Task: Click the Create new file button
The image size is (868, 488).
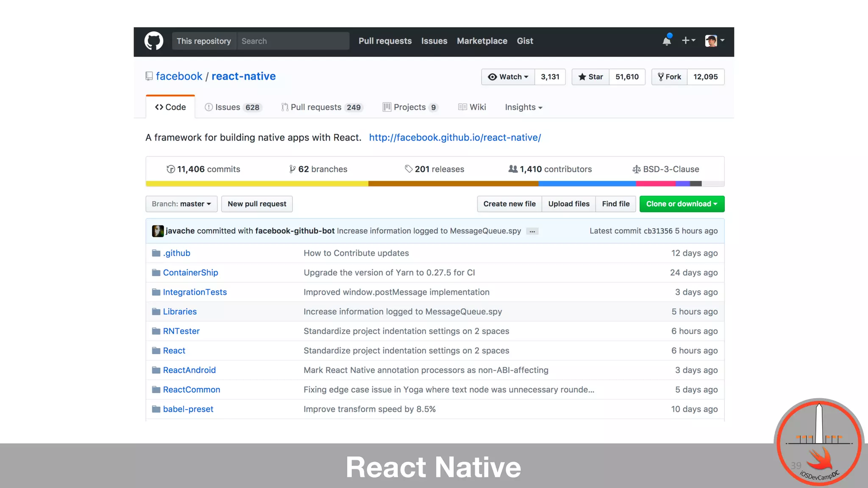Action: pos(509,204)
